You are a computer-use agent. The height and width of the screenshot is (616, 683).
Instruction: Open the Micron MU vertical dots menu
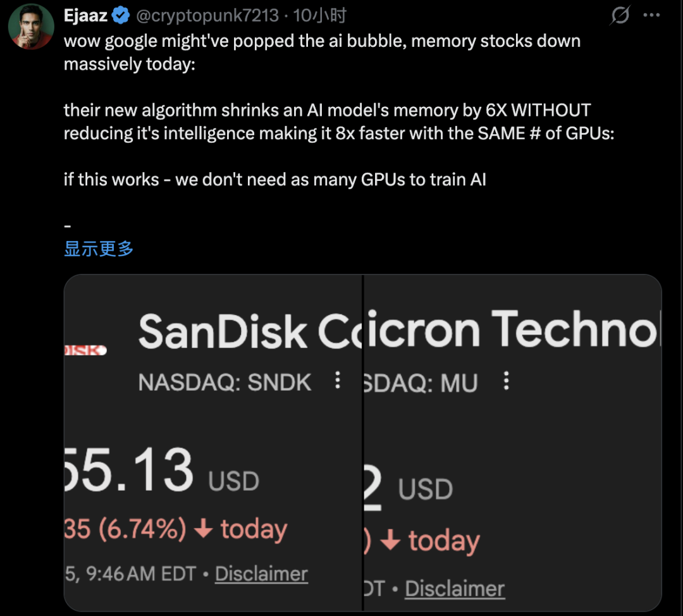click(x=506, y=381)
